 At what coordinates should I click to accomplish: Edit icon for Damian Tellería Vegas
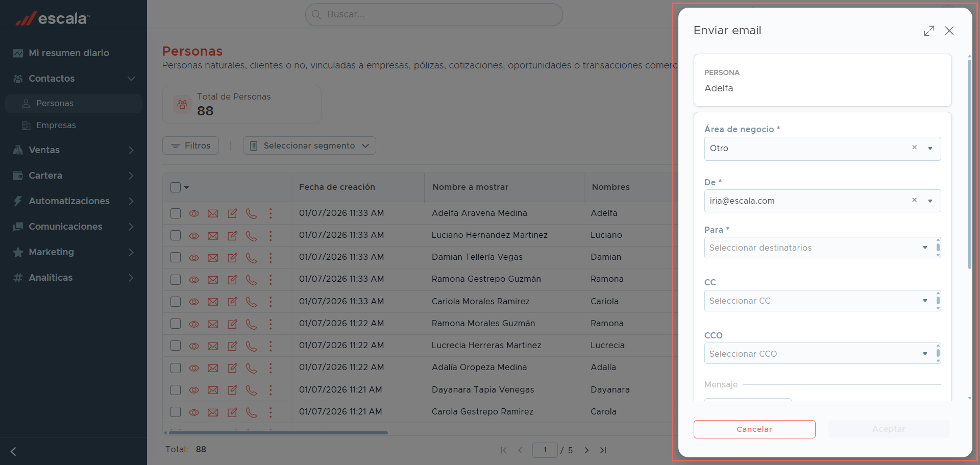click(x=232, y=257)
